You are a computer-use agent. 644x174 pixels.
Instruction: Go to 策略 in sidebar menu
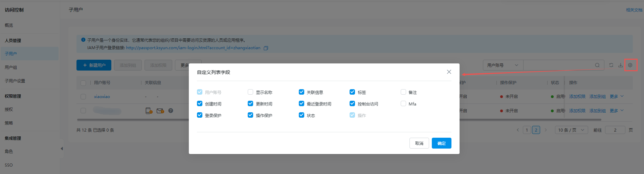[9, 123]
